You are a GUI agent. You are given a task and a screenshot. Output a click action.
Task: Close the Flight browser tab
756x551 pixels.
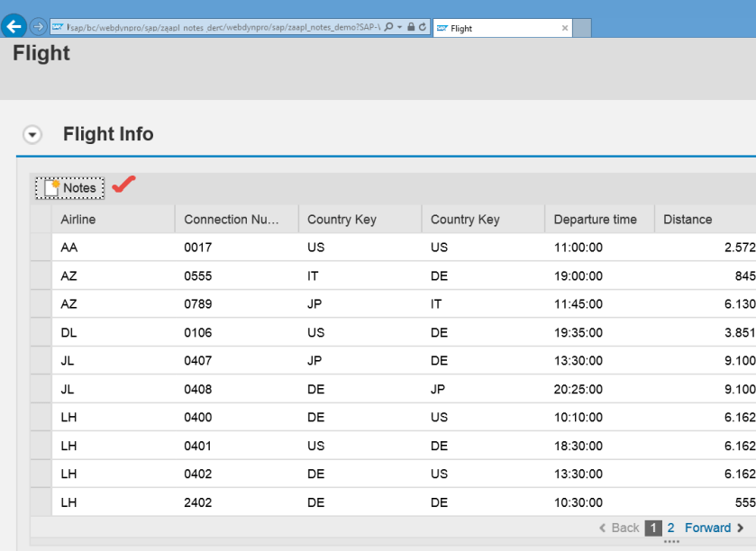(x=565, y=28)
